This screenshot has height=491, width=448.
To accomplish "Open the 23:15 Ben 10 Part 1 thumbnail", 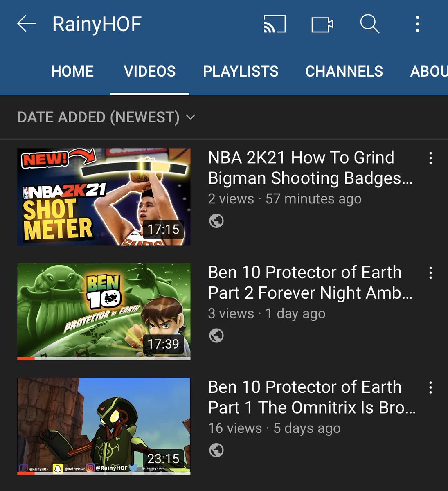I will (104, 426).
